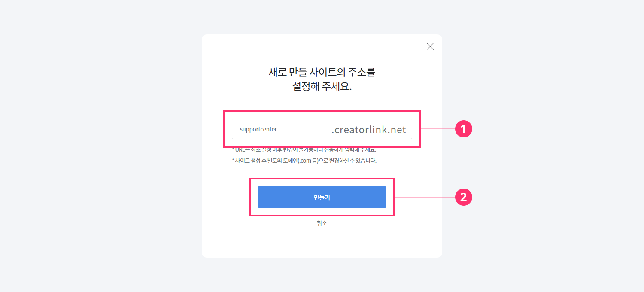Click the note about changing to another domain
The image size is (644, 292).
click(x=304, y=161)
